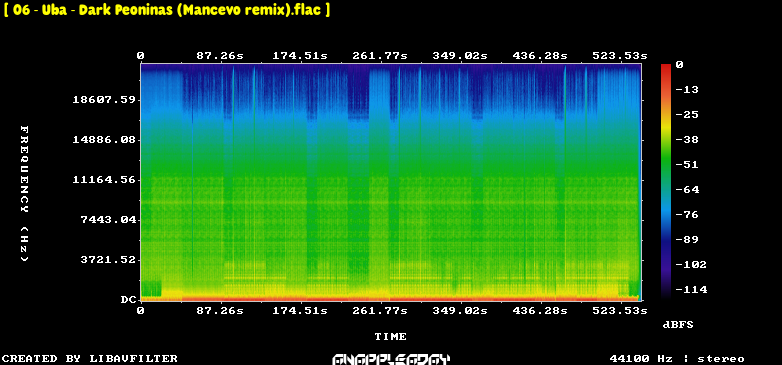Viewport: 782px width, 365px height.
Task: Click the vertical FREQUENCY (Hz) axis title
Action: [x=24, y=194]
